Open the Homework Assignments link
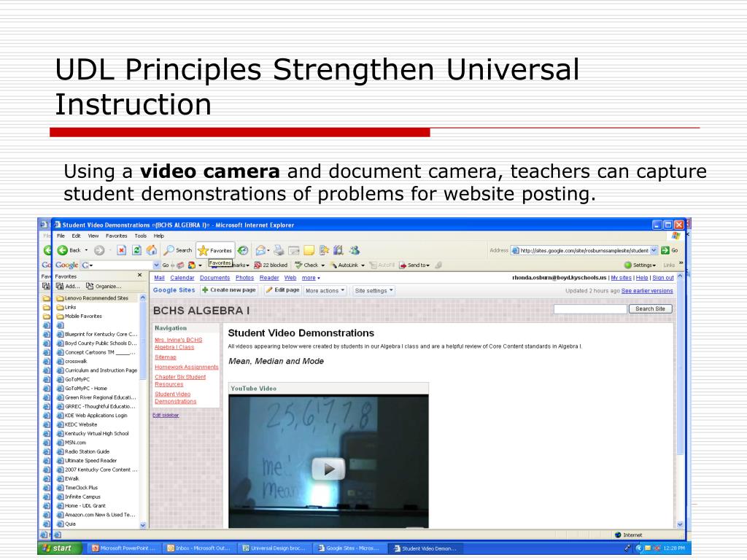 coord(186,367)
